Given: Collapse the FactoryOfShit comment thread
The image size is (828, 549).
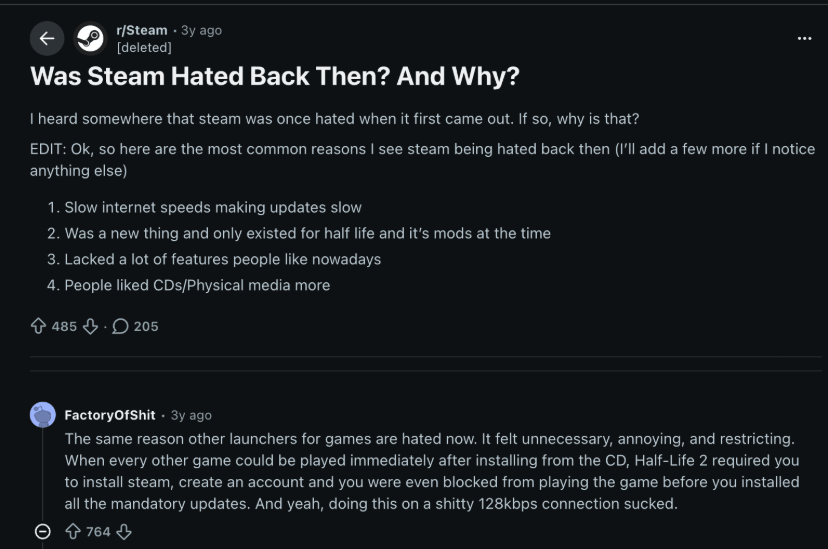Looking at the screenshot, I should 43,531.
